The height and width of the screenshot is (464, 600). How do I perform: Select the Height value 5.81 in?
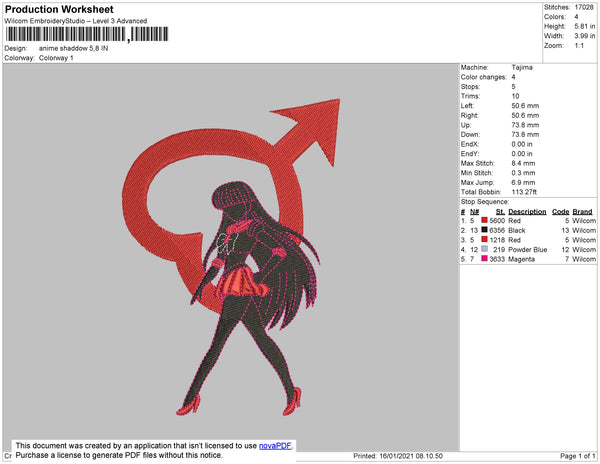(x=585, y=26)
